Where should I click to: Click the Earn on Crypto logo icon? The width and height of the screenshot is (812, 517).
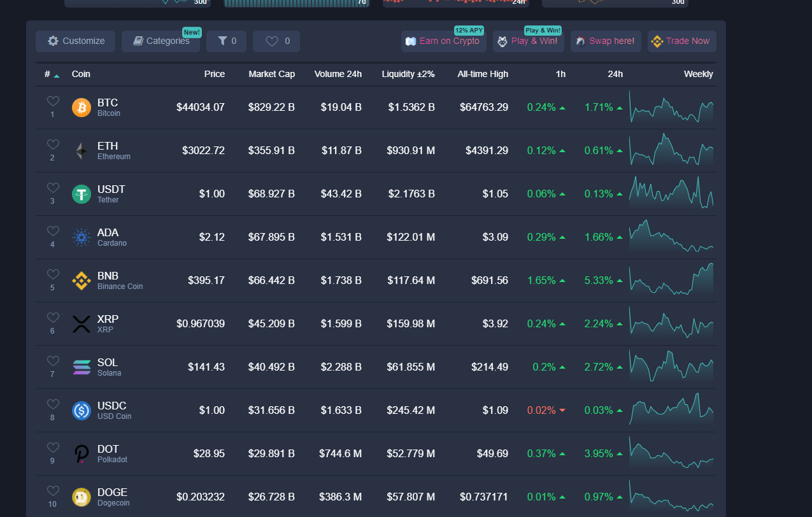tap(411, 41)
